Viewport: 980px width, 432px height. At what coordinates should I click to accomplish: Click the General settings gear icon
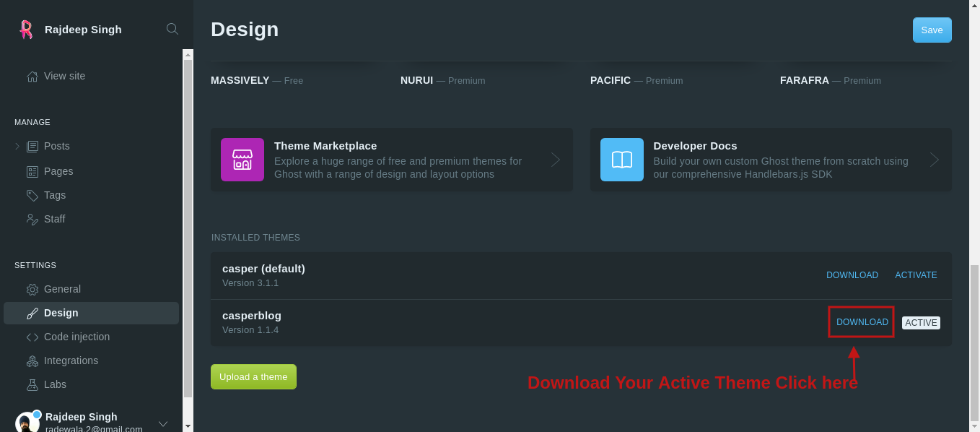[32, 289]
